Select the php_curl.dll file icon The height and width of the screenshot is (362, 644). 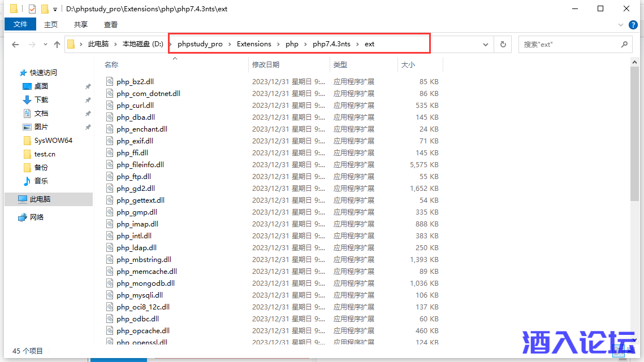pyautogui.click(x=110, y=106)
